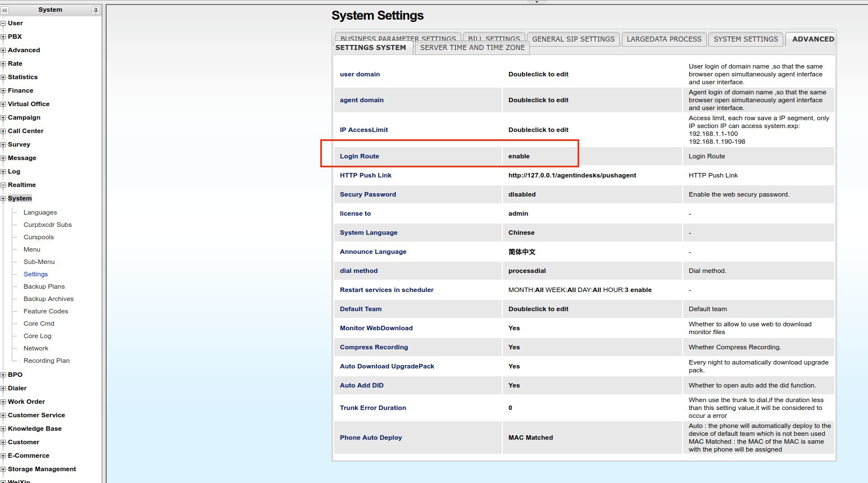Open the General SIP Settings tab
Screen dimensions: 868x483
pos(573,39)
